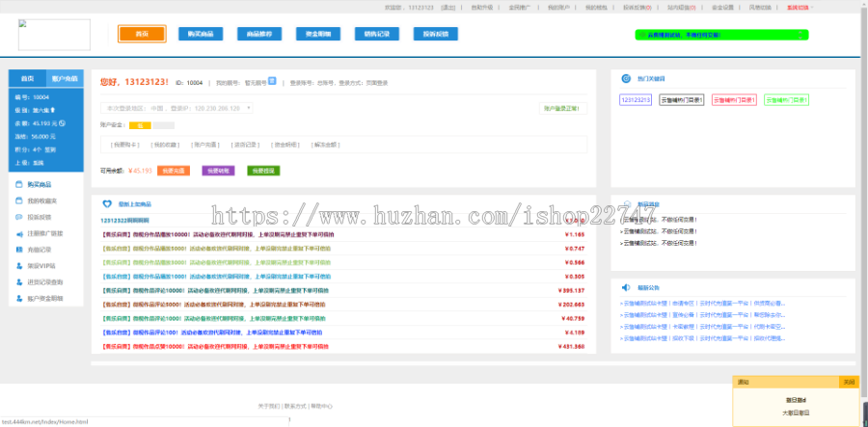
Task: Click the [解冻金额] quick link
Action: click(326, 145)
